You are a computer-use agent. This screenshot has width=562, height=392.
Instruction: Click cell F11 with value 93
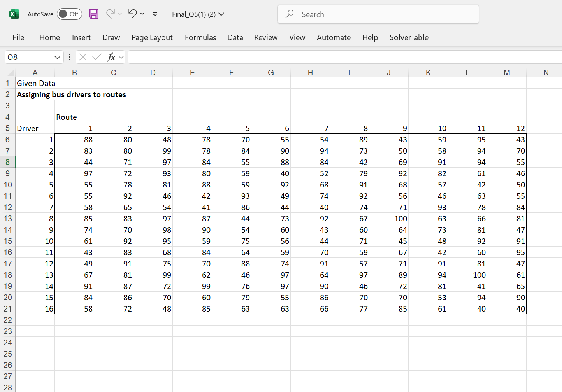(x=232, y=196)
